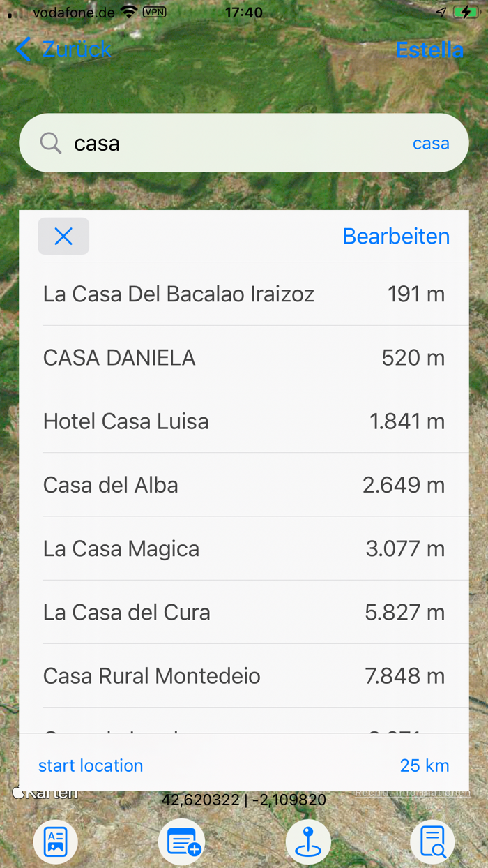Tap the VPN badge in the status bar
The height and width of the screenshot is (868, 488).
[153, 12]
